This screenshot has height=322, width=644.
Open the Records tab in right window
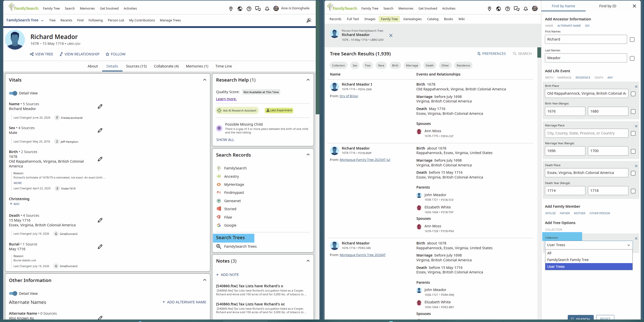[335, 19]
